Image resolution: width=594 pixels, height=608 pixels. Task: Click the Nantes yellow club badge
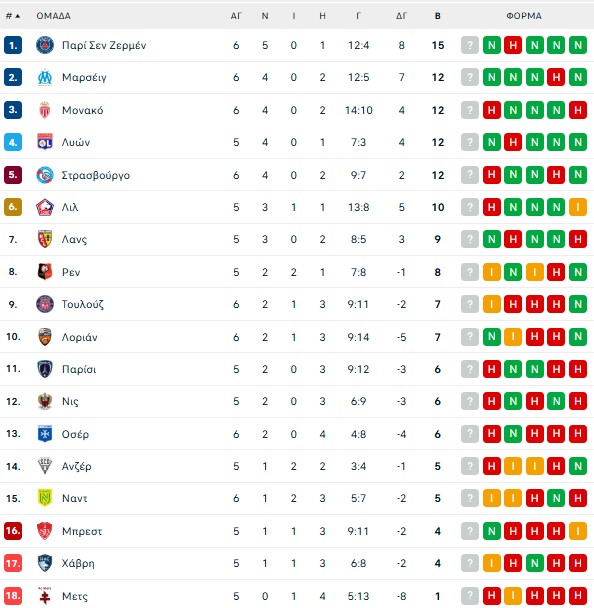[x=45, y=498]
